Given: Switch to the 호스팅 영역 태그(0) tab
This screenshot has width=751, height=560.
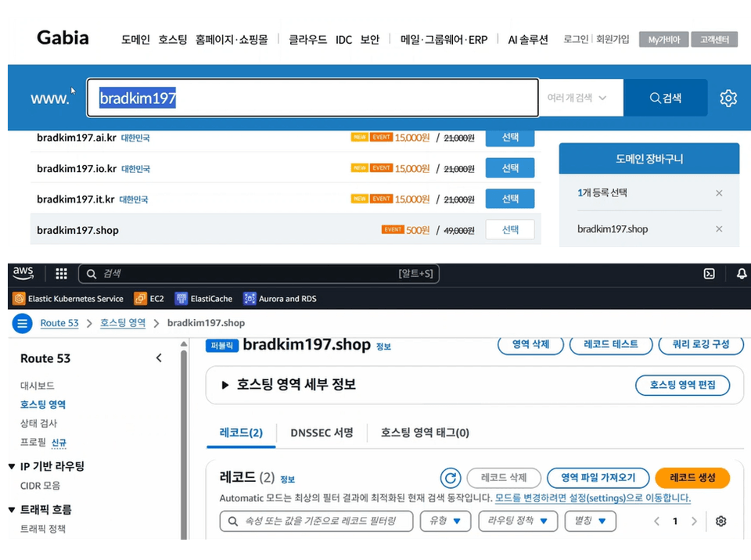Looking at the screenshot, I should [425, 433].
